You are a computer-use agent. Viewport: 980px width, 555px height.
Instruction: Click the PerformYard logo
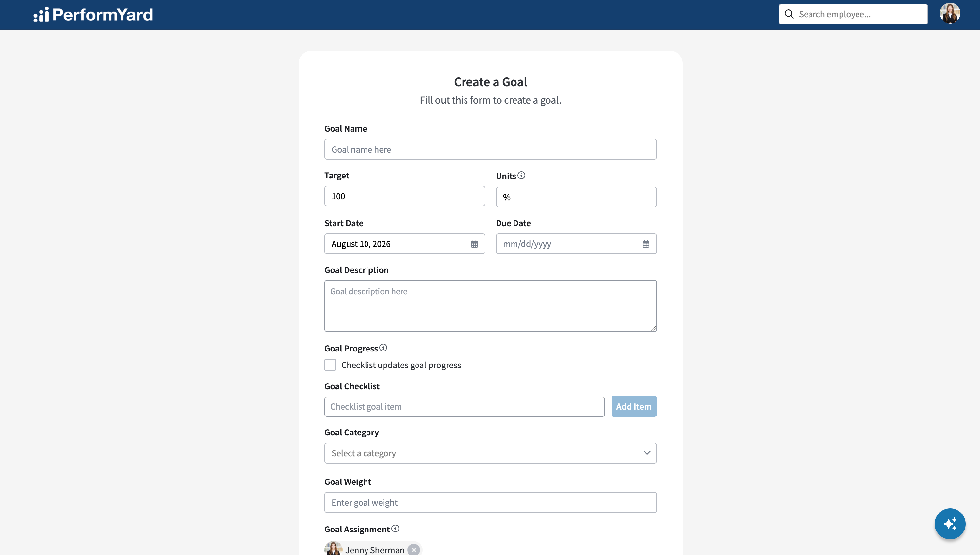click(x=93, y=14)
